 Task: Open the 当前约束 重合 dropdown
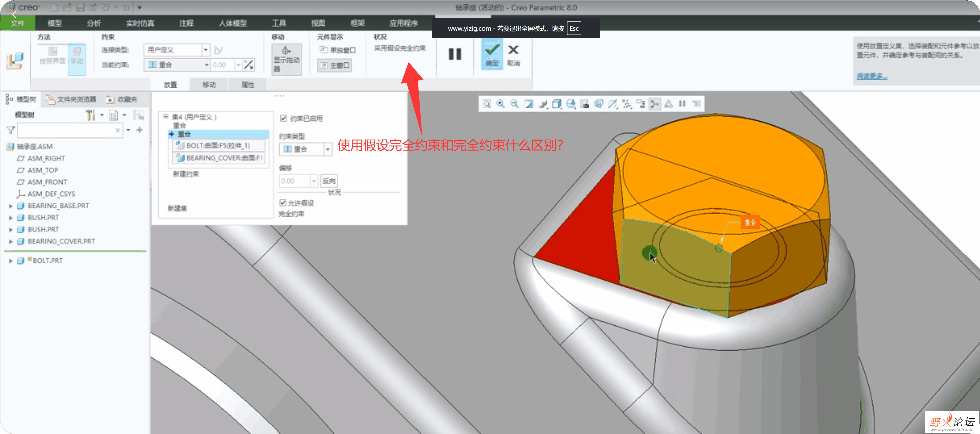(x=207, y=65)
